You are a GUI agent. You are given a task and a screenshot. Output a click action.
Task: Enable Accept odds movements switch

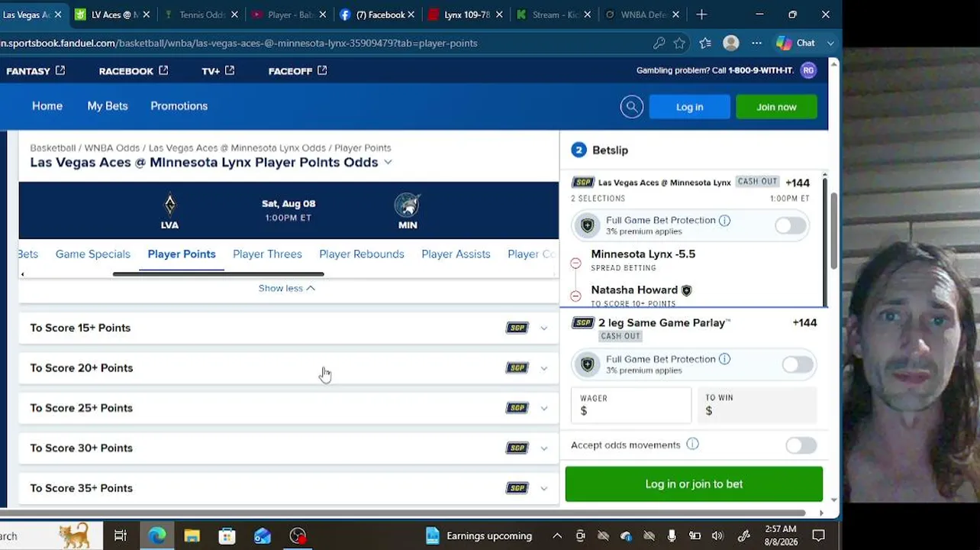(x=801, y=445)
